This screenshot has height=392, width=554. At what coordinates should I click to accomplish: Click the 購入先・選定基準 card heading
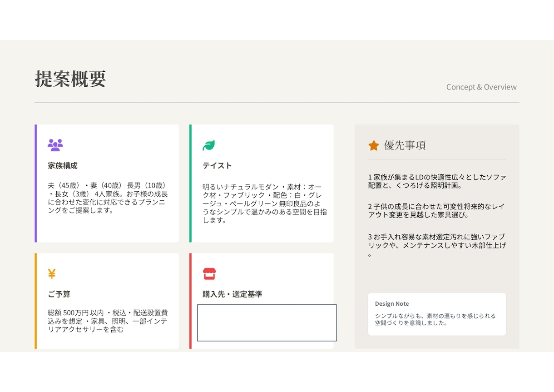[x=232, y=294]
